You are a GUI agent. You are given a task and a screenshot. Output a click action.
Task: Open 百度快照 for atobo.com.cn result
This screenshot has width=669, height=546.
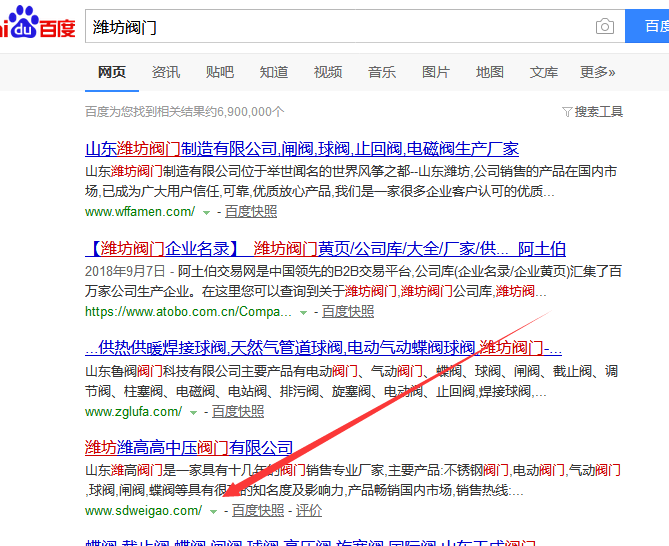click(348, 312)
